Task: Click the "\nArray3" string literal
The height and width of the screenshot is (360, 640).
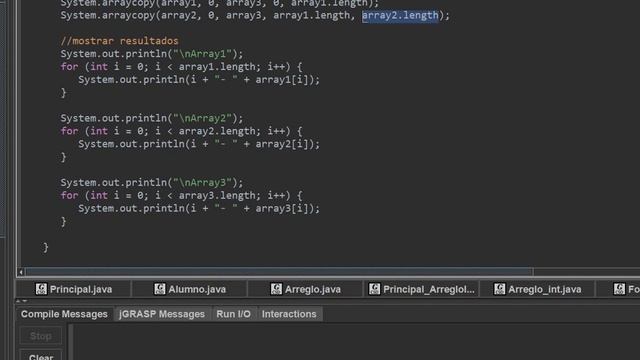Action: tap(202, 182)
